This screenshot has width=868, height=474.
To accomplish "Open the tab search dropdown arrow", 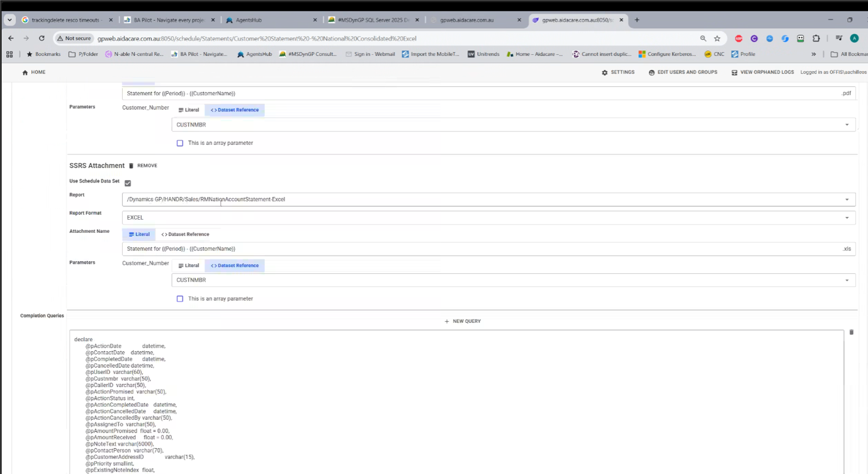I will (x=9, y=20).
